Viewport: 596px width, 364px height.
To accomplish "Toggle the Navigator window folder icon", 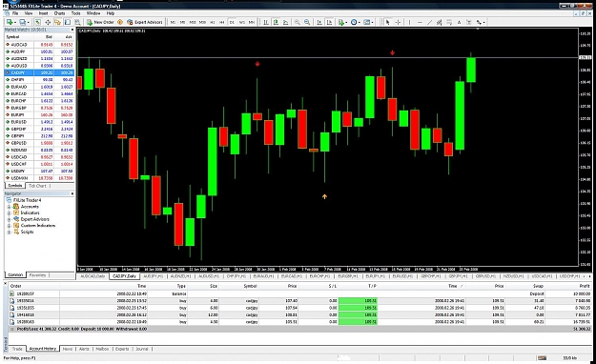I will (x=57, y=22).
